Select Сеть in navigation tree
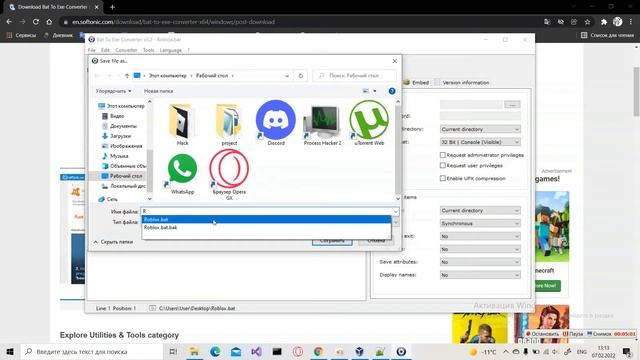The image size is (640, 360). coord(112,199)
